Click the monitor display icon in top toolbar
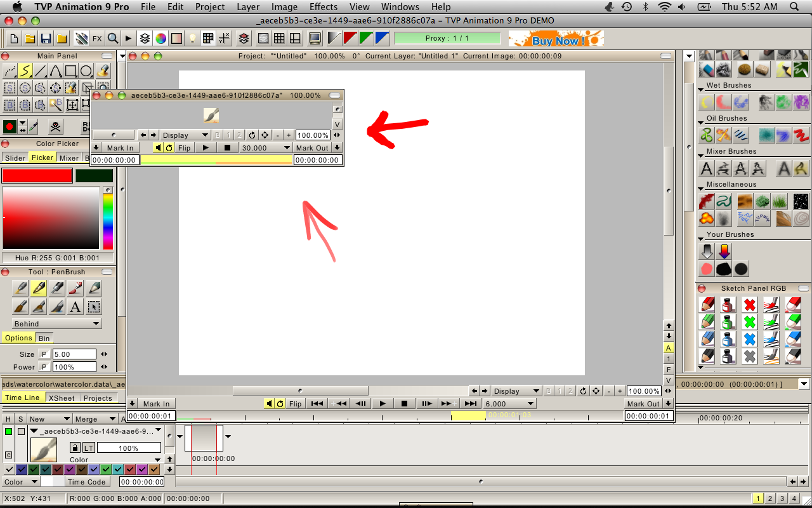 point(314,39)
